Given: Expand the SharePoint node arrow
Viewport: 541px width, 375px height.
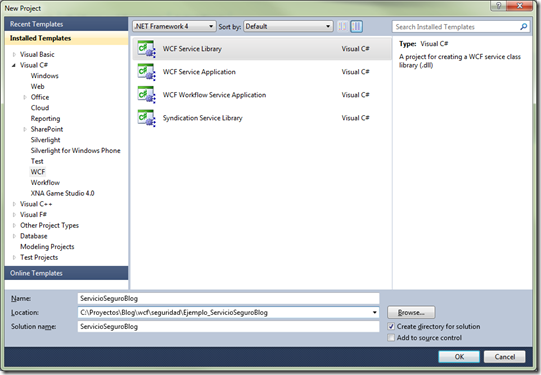Looking at the screenshot, I should [x=25, y=129].
